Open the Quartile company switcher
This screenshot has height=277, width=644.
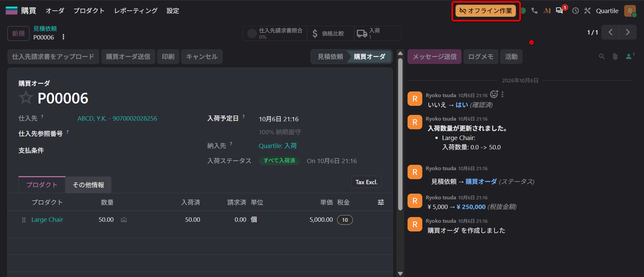coord(607,11)
